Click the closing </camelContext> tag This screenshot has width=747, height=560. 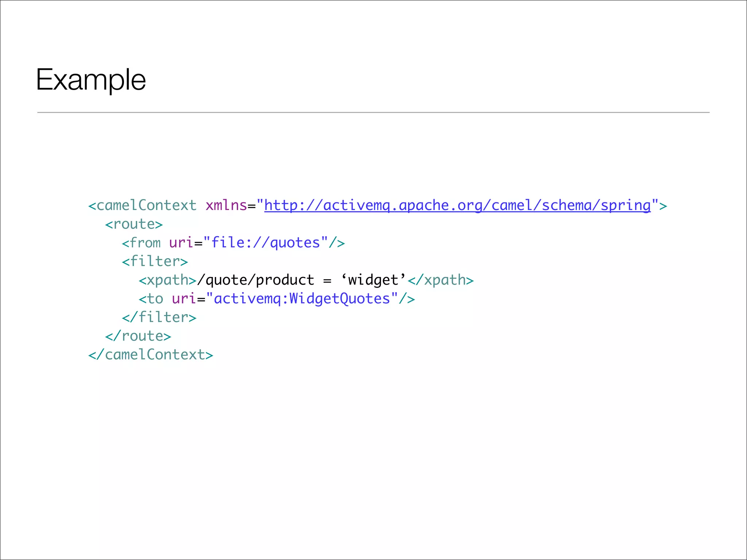151,355
